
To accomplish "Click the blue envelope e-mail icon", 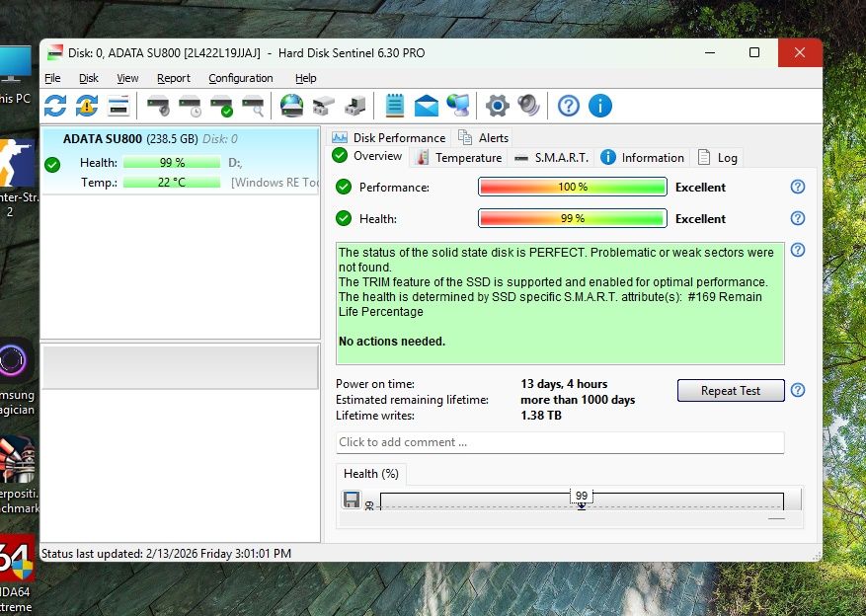I will pos(426,106).
